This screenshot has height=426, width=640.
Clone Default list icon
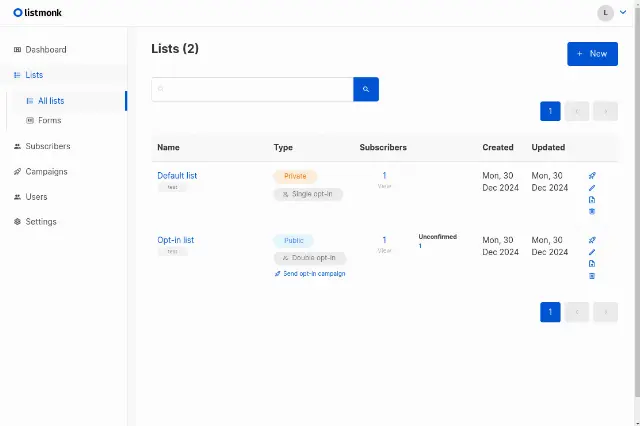point(592,200)
